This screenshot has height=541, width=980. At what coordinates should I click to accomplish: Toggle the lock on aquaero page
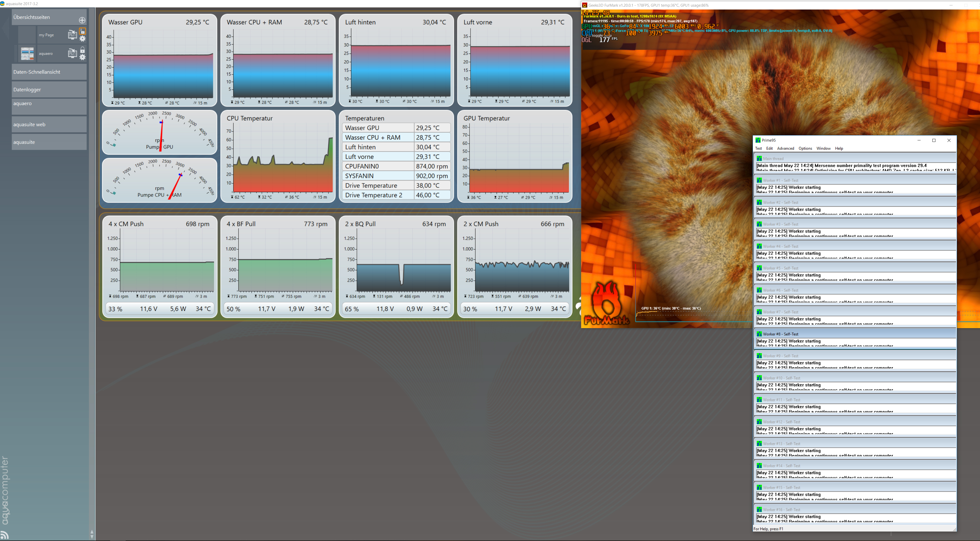[82, 49]
